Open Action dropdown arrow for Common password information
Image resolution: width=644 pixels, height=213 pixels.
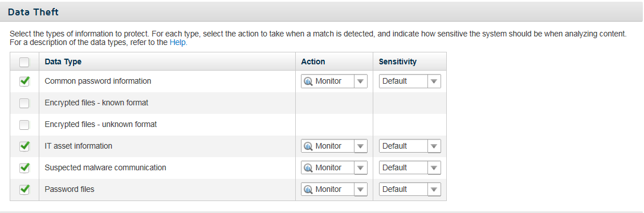[x=360, y=81]
